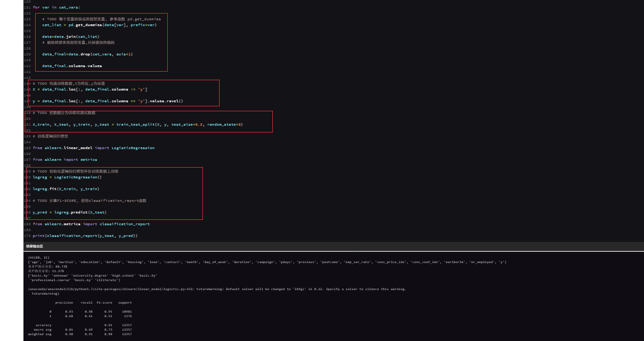Viewport: 644px width, 341px height.
Task: Click the comment "# 训练逻辑回归模型"
Action: [x=51, y=136]
